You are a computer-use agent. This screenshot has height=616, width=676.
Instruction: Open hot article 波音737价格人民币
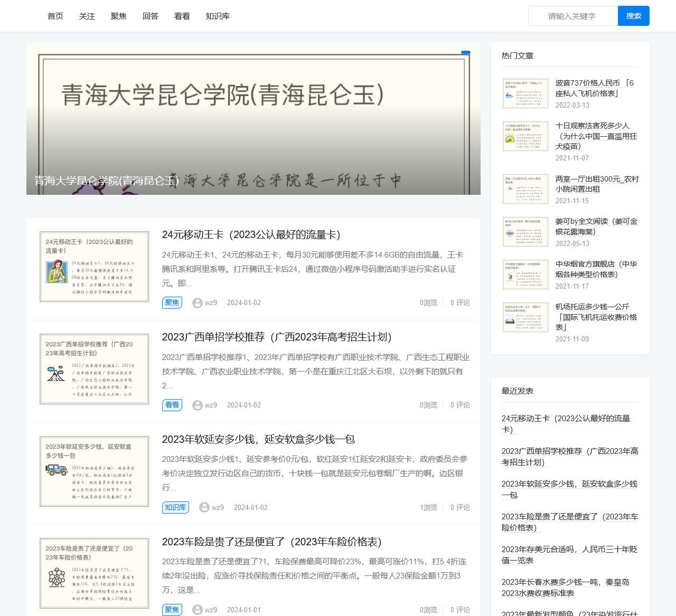click(x=595, y=88)
